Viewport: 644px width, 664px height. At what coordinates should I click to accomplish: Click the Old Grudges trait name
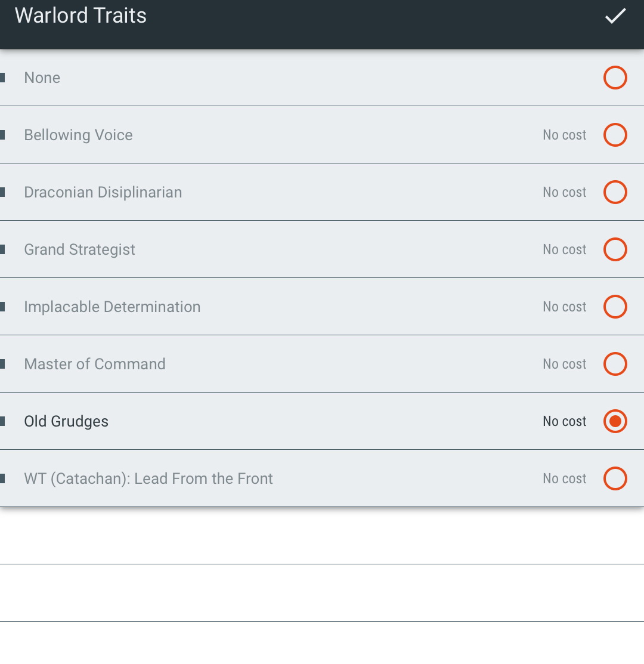(66, 422)
